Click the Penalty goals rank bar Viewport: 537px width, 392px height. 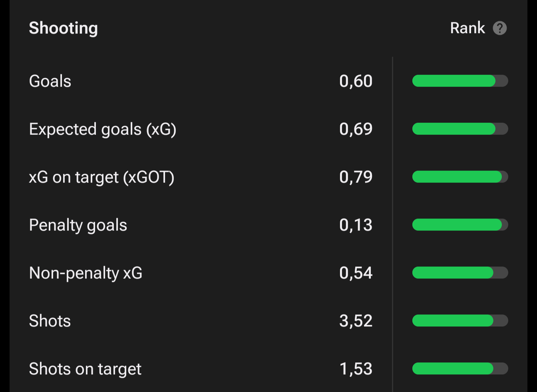[460, 225]
